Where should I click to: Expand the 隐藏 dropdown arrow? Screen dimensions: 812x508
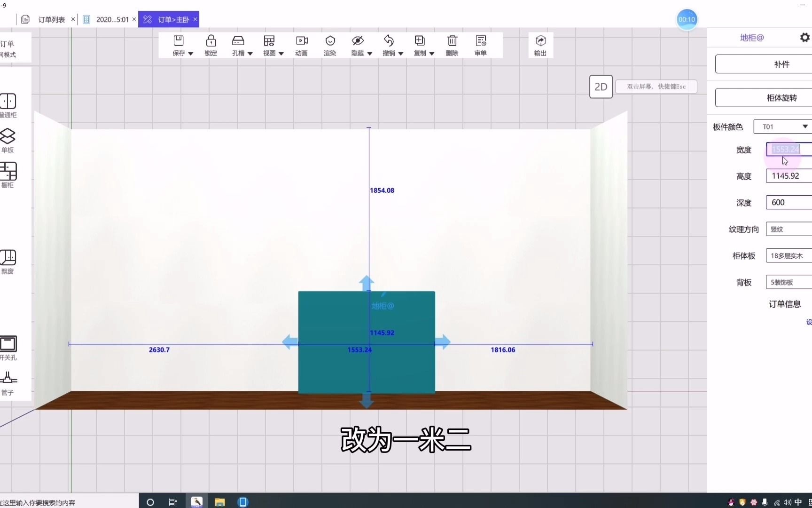(369, 54)
